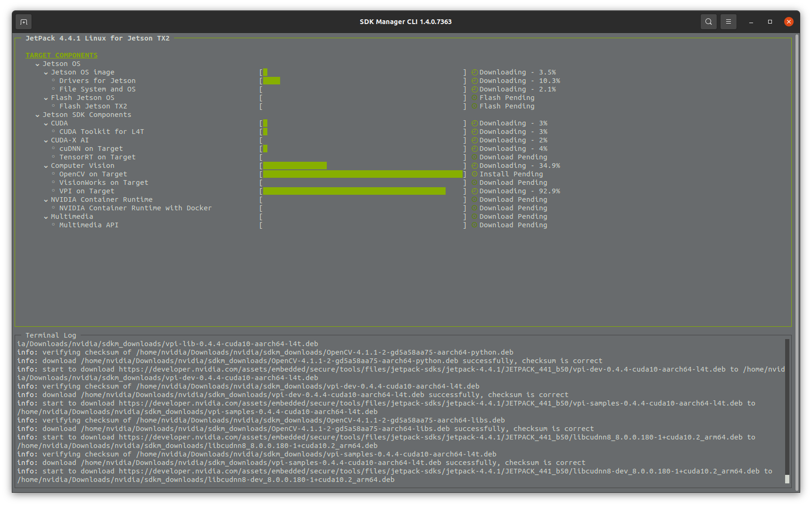The height and width of the screenshot is (506, 812).
Task: Click the clock icon beside the CUDA-X AI status
Action: pyautogui.click(x=475, y=141)
